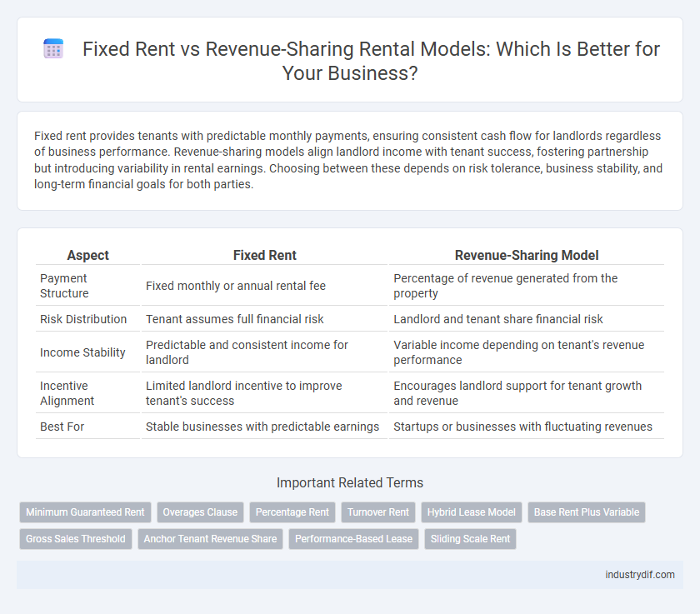Open the Minimum Guaranteed Rent tag
This screenshot has width=700, height=614.
[85, 512]
